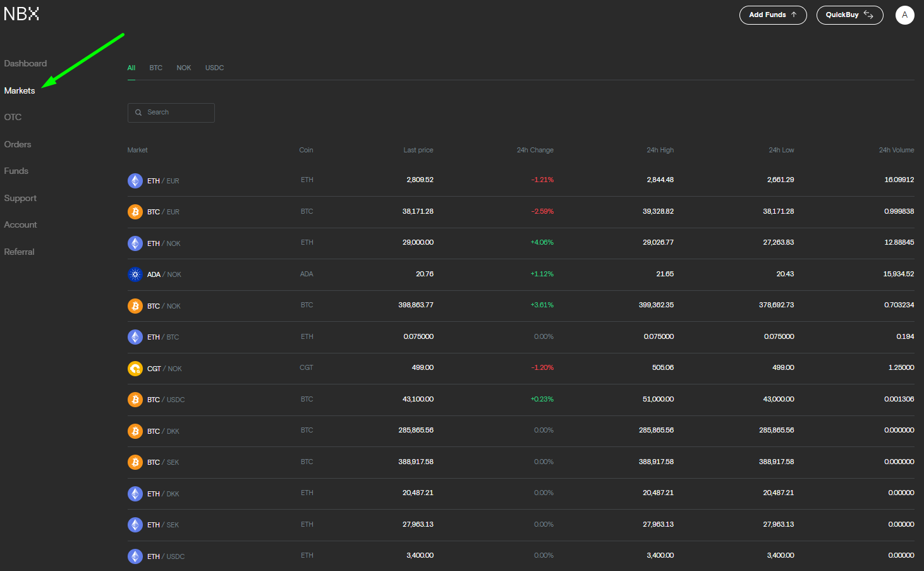
Task: Click the magnifier icon in Search
Action: [x=138, y=113]
